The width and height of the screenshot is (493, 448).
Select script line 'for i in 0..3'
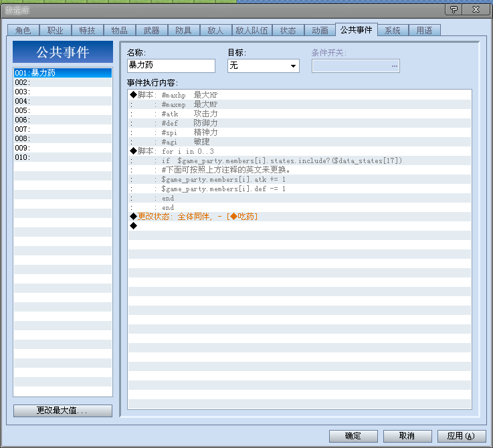[300, 151]
